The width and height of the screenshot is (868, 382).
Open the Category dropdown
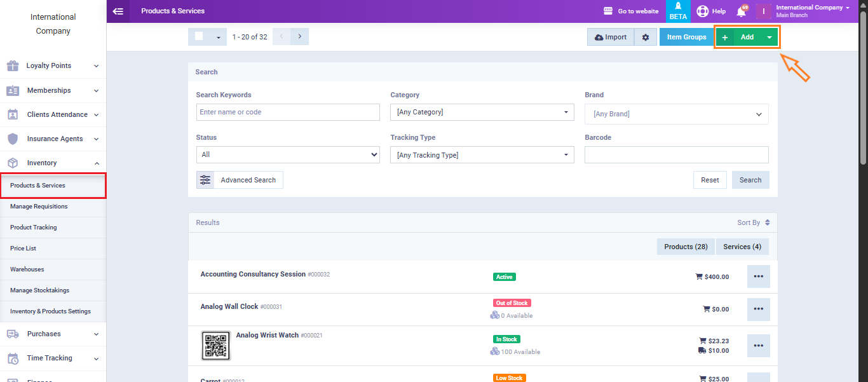coord(482,113)
